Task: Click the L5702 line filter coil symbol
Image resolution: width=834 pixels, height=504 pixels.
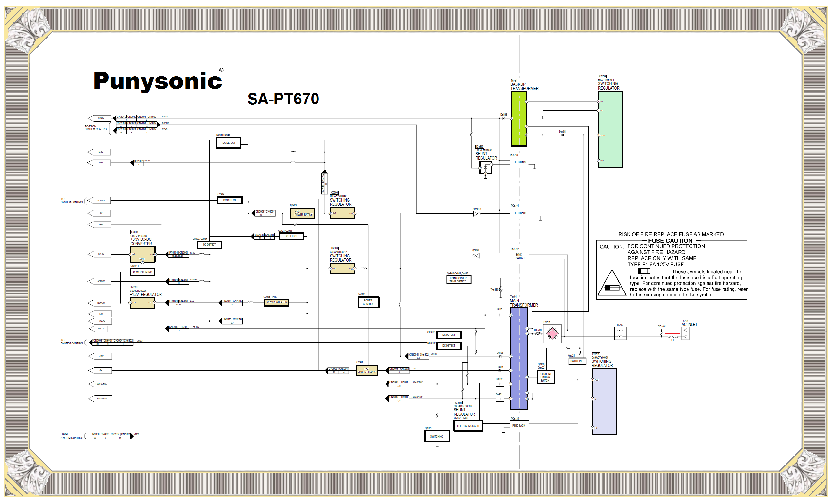Action: point(620,334)
